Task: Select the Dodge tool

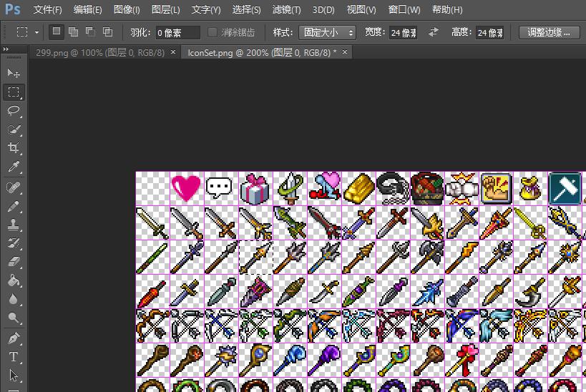Action: (14, 318)
